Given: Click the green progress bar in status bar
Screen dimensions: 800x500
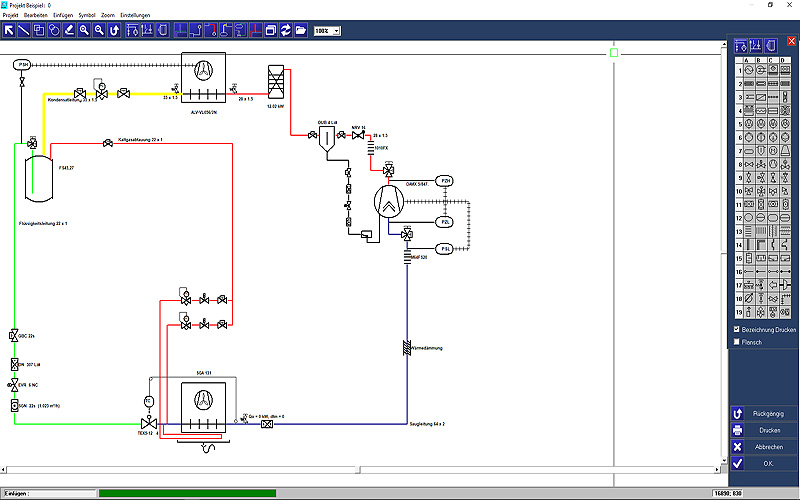Looking at the screenshot, I should [186, 493].
